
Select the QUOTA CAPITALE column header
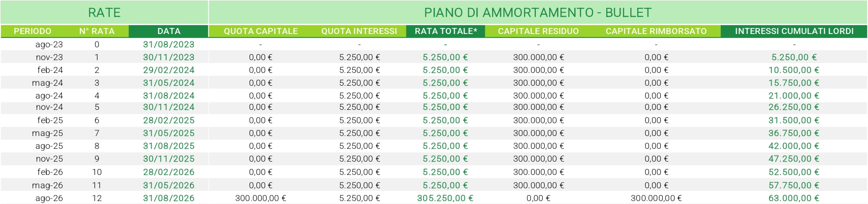tap(261, 31)
